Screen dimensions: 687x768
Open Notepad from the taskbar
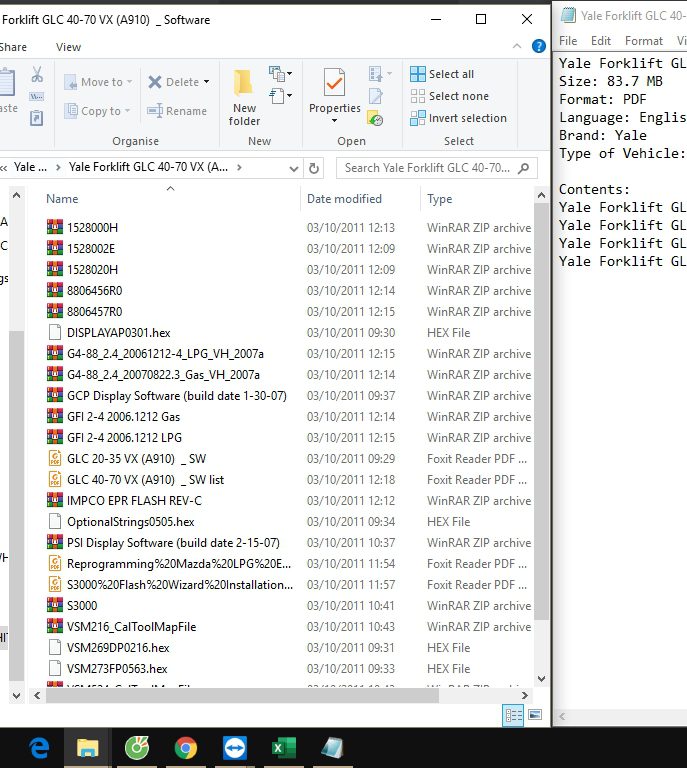point(332,748)
